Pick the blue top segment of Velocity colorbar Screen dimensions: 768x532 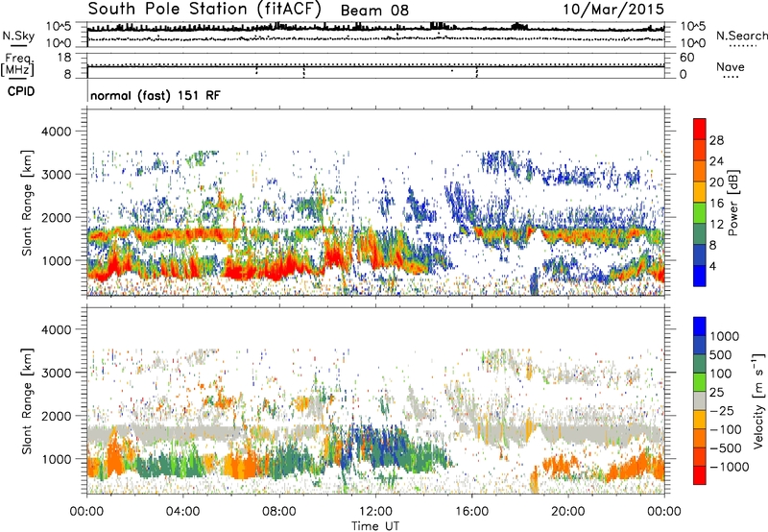[x=700, y=326]
